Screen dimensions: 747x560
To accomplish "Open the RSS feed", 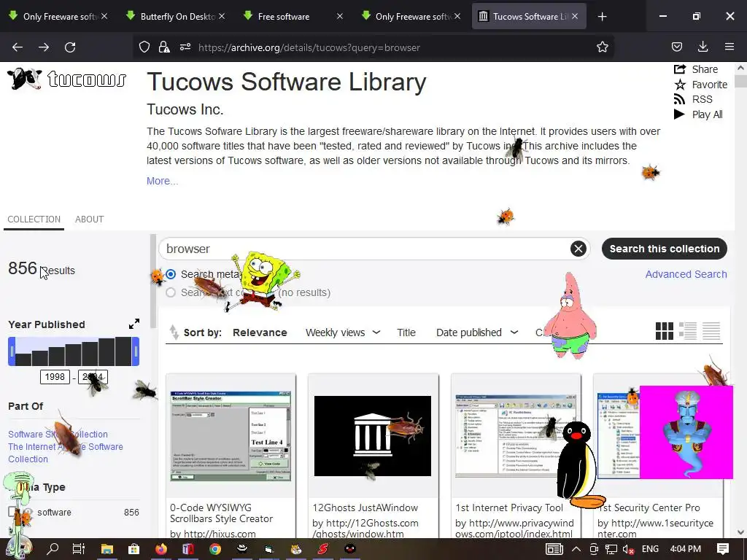I will (x=693, y=99).
